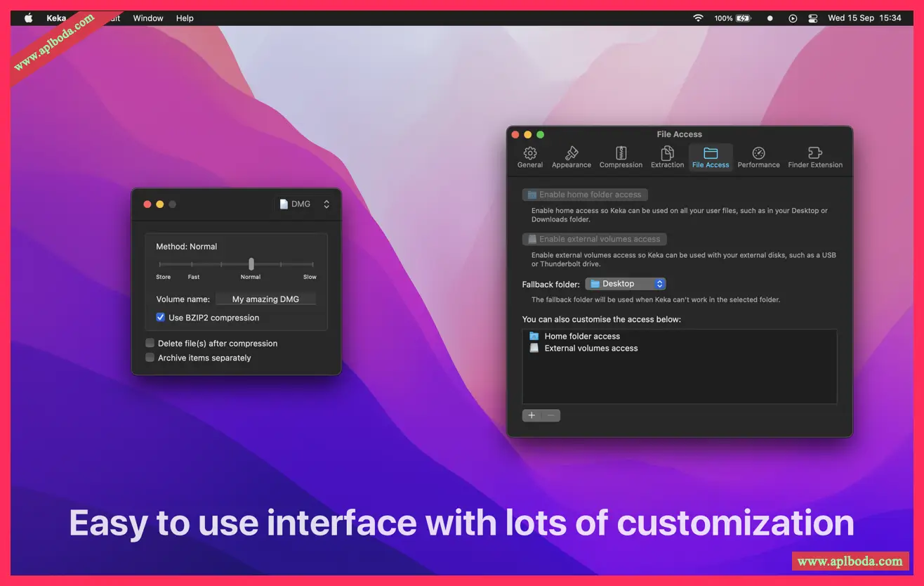Click Enable external volumes access button
924x586 pixels.
[x=594, y=239]
